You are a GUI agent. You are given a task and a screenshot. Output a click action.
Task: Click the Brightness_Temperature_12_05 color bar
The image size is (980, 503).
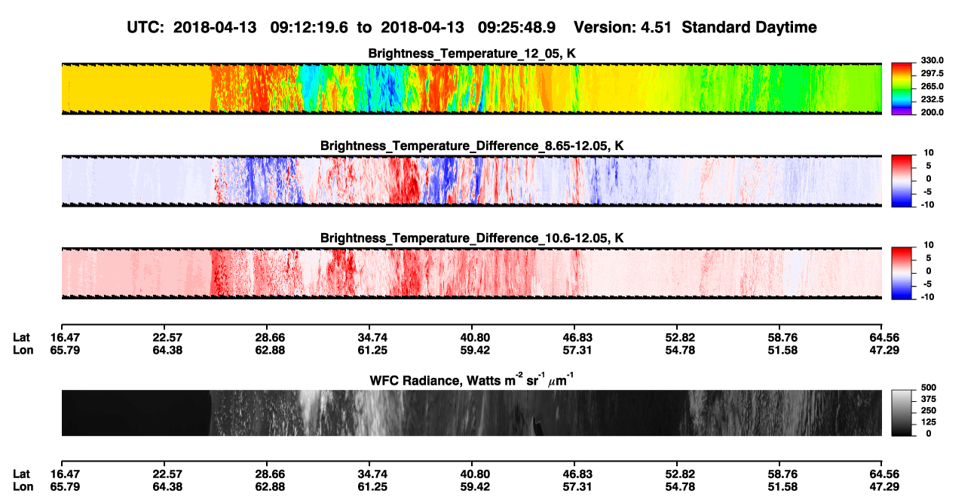click(x=901, y=87)
